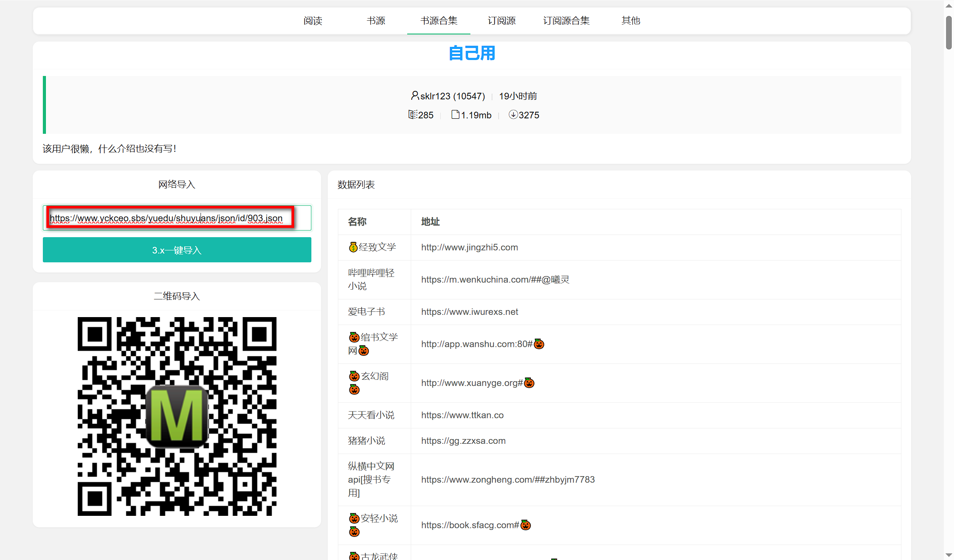The image size is (954, 560).
Task: Click the page scrollbar thumb
Action: pyautogui.click(x=949, y=33)
